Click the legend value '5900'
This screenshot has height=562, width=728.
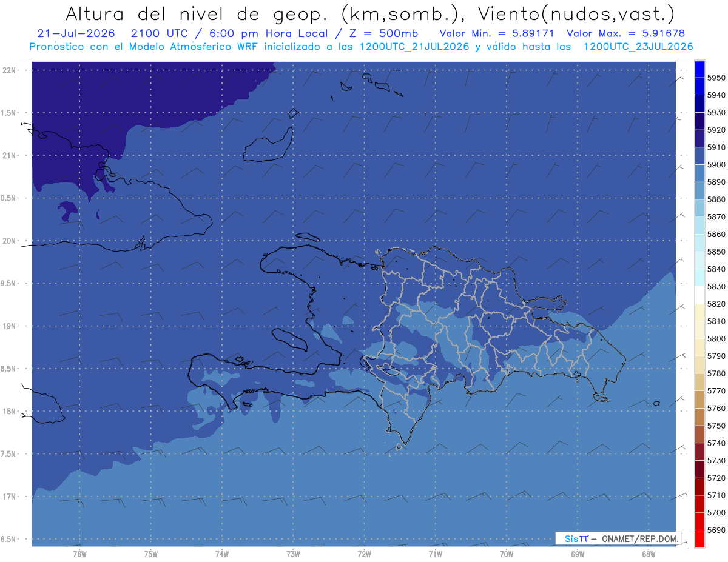(x=716, y=165)
